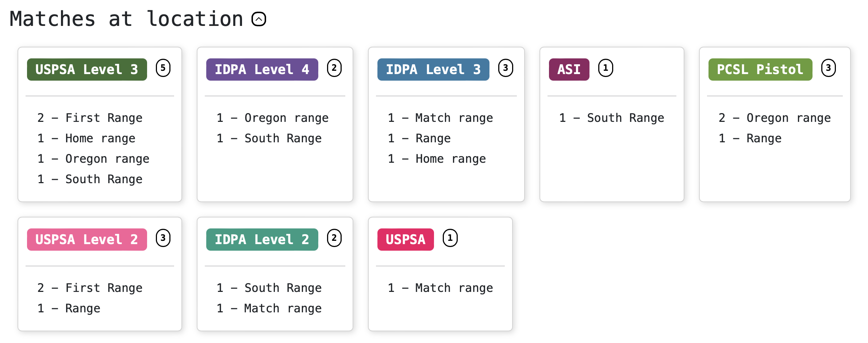This screenshot has height=343, width=868.
Task: Click the count circle beside IDPA Level 4
Action: 334,68
